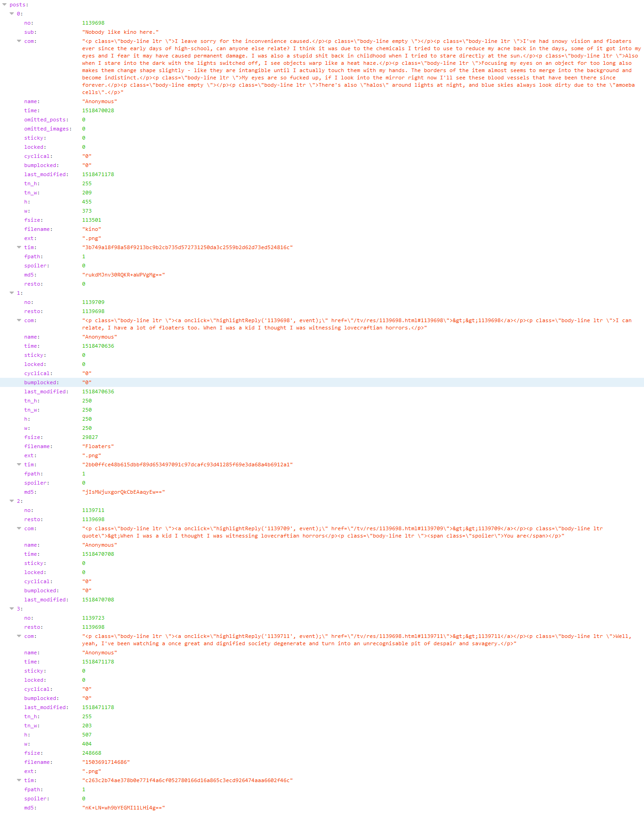Select time value 1518470028
Screen dimensions: 644x825
pos(98,110)
